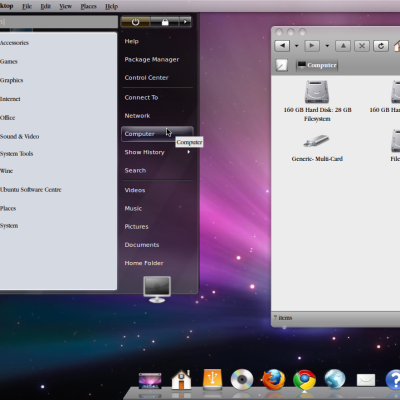This screenshot has width=400, height=400.
Task: Open back history dropdown in file browser
Action: (296, 46)
